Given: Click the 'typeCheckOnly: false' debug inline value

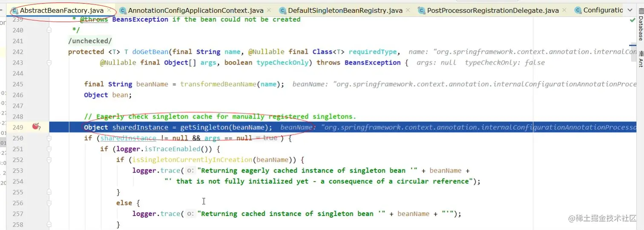Looking at the screenshot, I should pos(505,63).
